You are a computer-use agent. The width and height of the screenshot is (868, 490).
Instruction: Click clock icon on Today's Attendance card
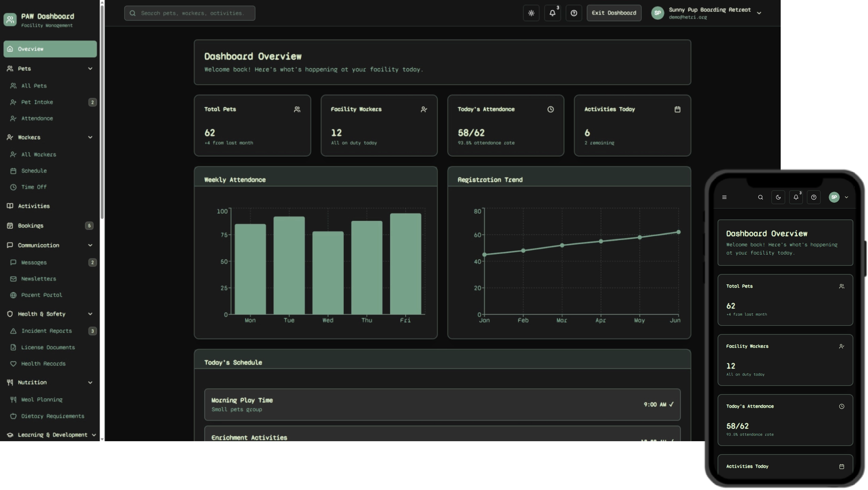(550, 109)
